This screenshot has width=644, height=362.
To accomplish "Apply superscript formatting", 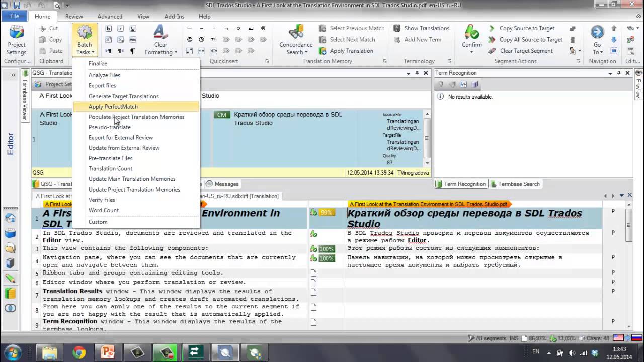I will click(108, 40).
